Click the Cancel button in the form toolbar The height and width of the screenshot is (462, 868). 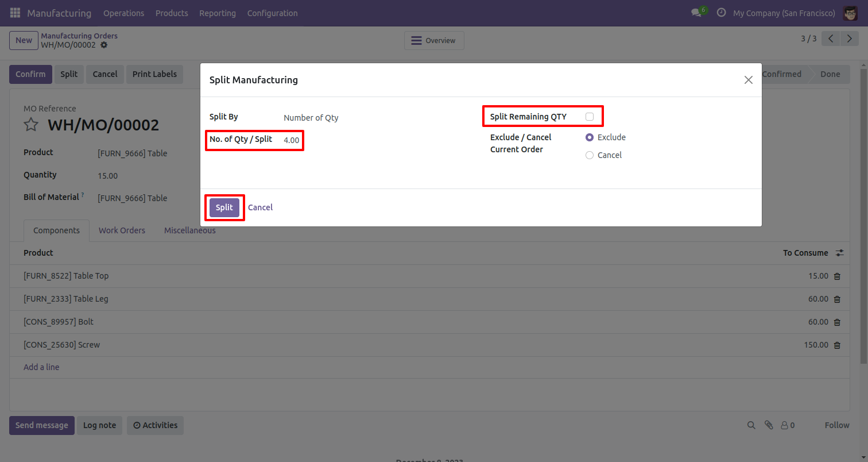pos(105,74)
